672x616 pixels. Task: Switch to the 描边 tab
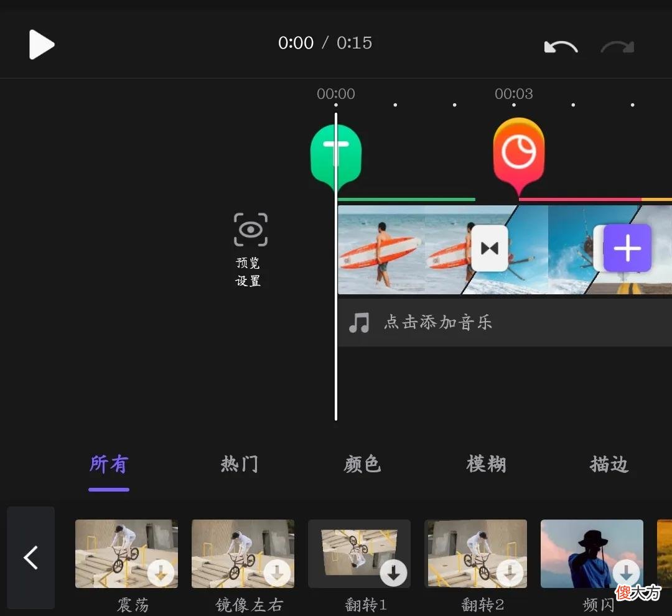pyautogui.click(x=609, y=464)
